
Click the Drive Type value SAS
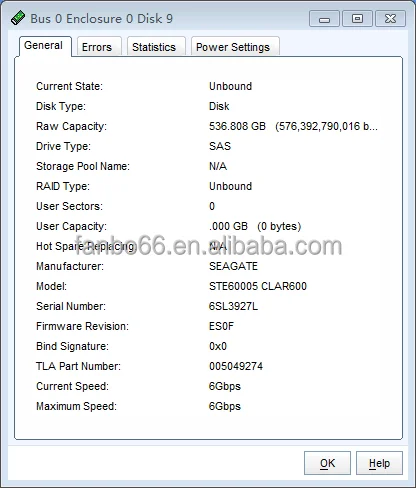220,146
